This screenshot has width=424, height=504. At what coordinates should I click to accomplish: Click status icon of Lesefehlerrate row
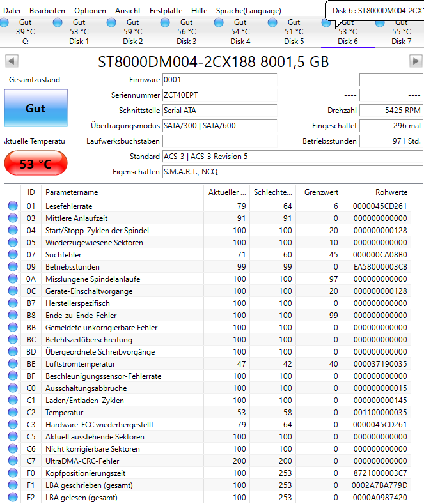tap(13, 206)
